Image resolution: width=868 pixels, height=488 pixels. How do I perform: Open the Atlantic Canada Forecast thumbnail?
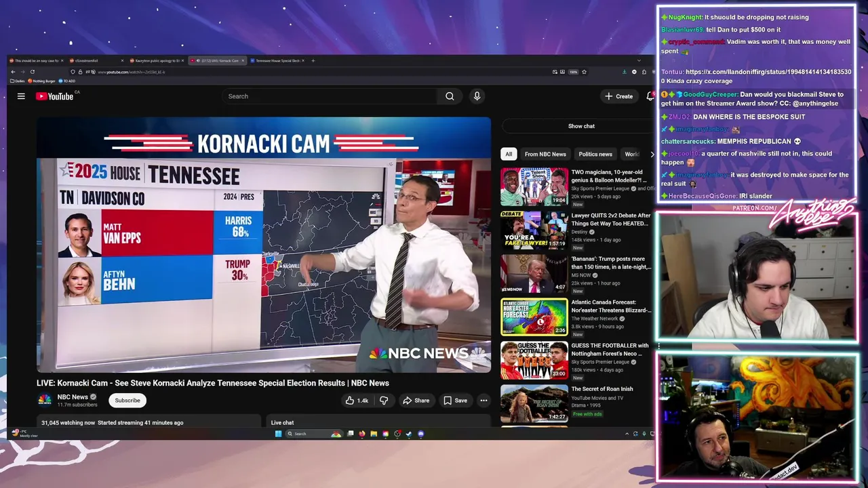(534, 317)
